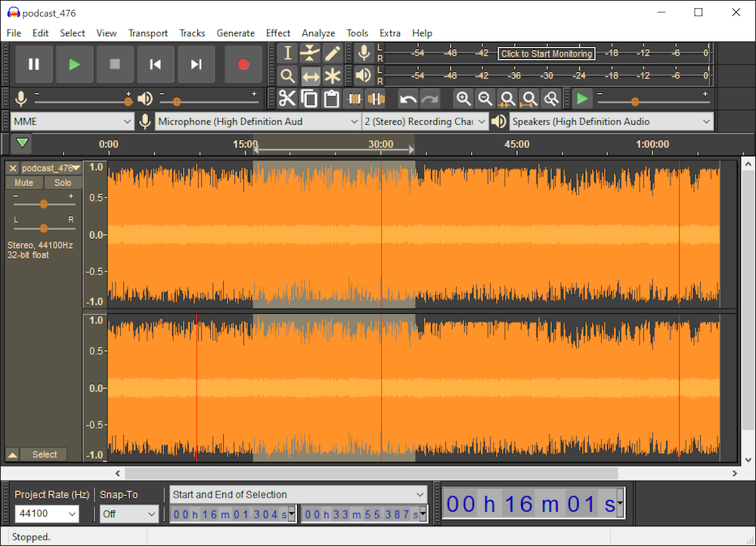Open the audio position time format arrow

coord(620,504)
